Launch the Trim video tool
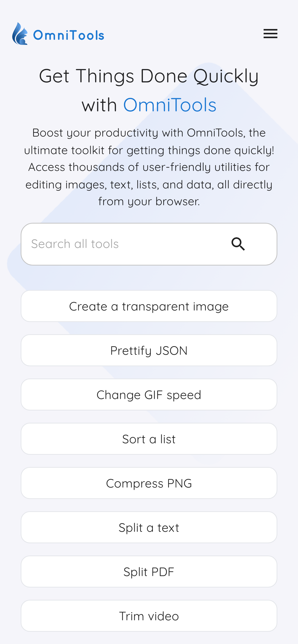 tap(149, 616)
